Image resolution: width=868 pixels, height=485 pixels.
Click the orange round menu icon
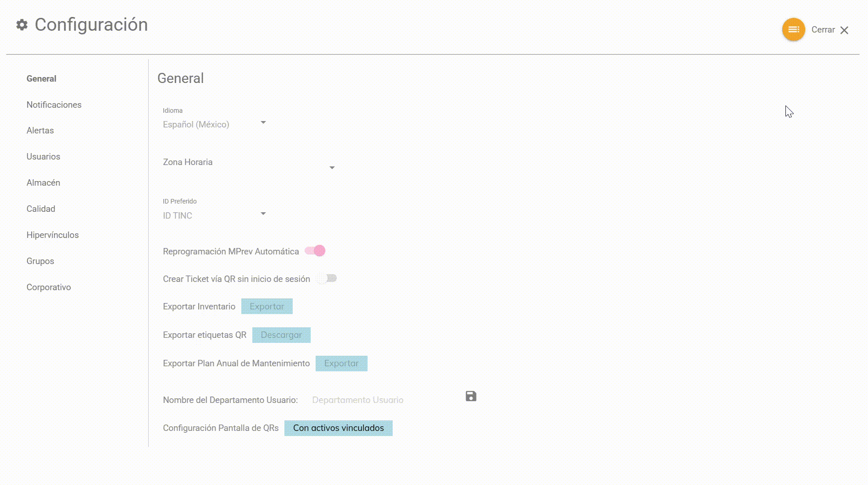click(x=793, y=30)
